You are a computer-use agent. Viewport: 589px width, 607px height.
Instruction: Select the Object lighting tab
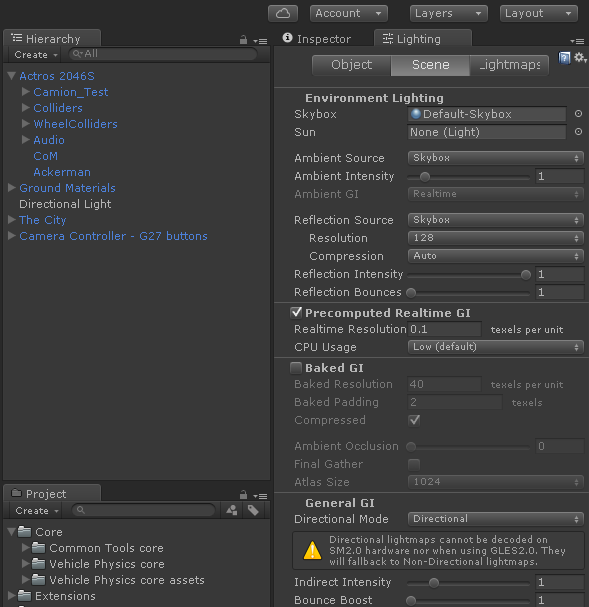click(351, 65)
